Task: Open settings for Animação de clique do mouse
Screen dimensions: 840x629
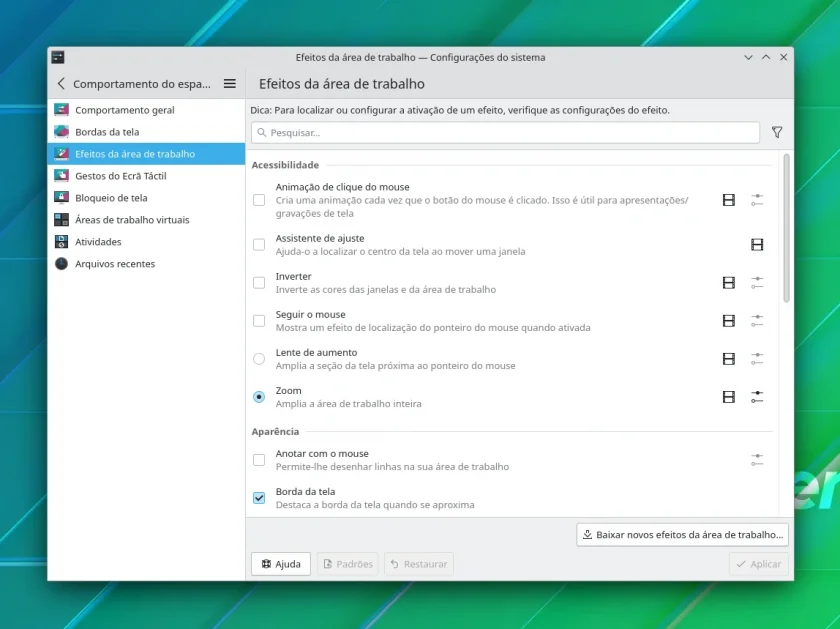Action: coord(756,200)
